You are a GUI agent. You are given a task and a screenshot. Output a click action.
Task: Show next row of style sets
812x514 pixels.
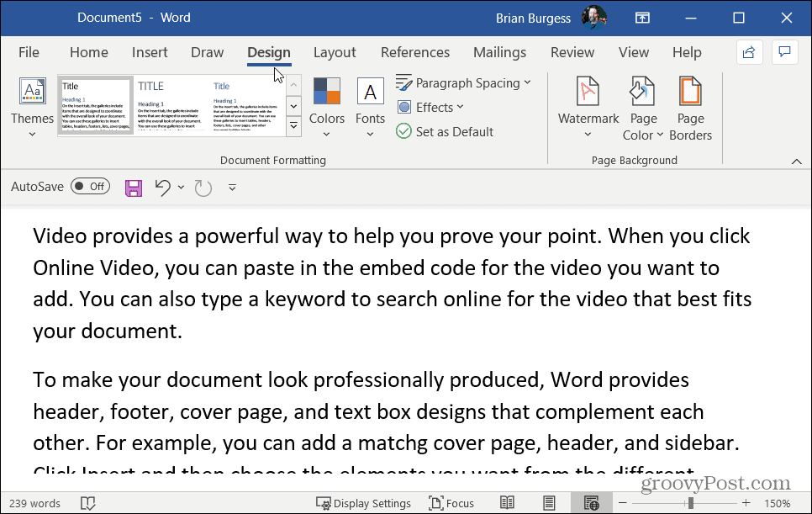[x=293, y=106]
